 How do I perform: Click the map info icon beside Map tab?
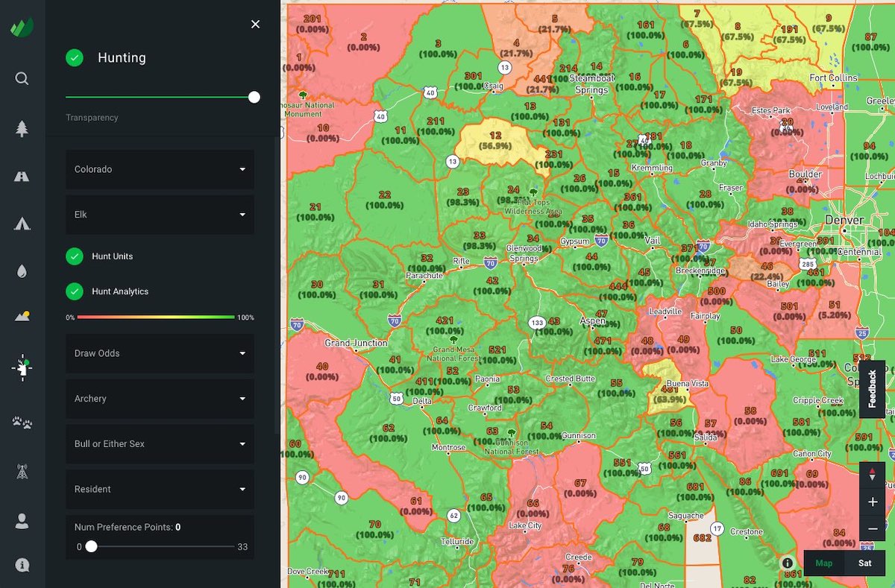tap(787, 563)
